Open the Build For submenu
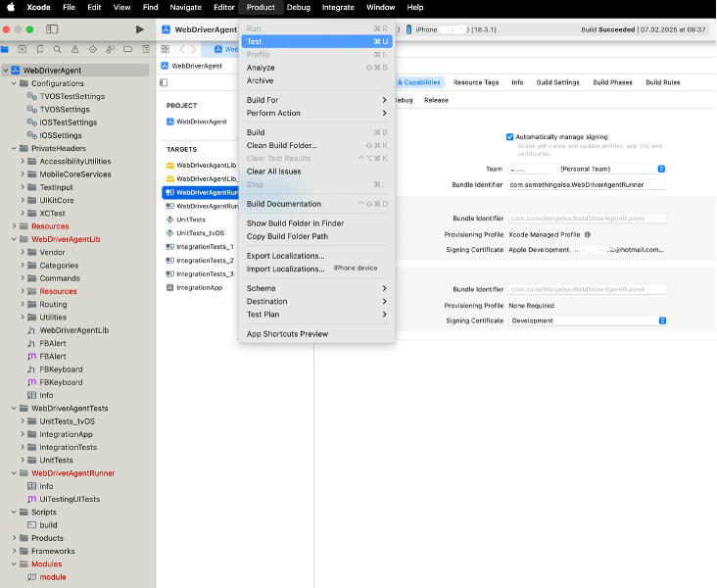The width and height of the screenshot is (717, 588). click(316, 100)
